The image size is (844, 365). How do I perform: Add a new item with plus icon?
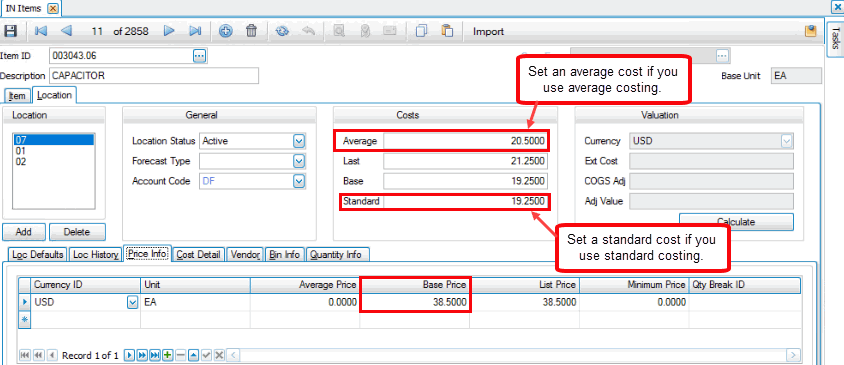point(226,31)
